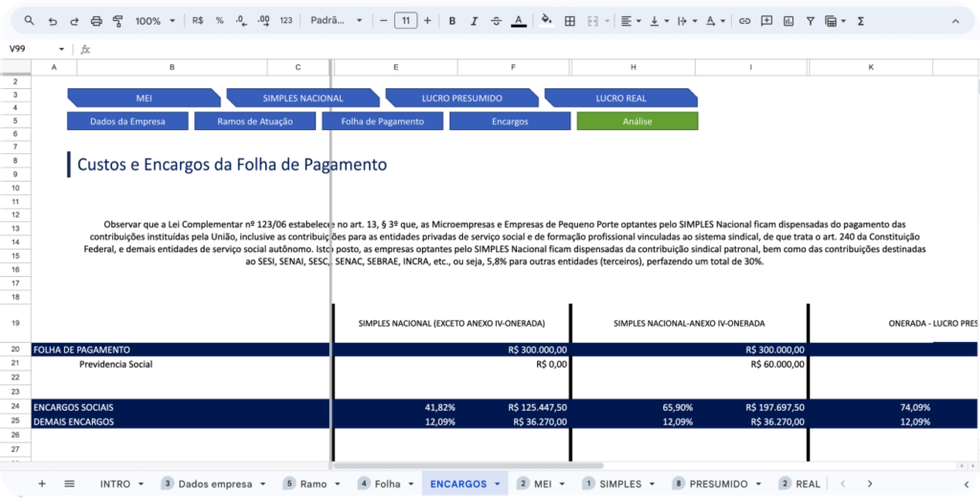Viewport: 980px width, 499px height.
Task: Toggle strikethrough formatting
Action: [x=497, y=21]
